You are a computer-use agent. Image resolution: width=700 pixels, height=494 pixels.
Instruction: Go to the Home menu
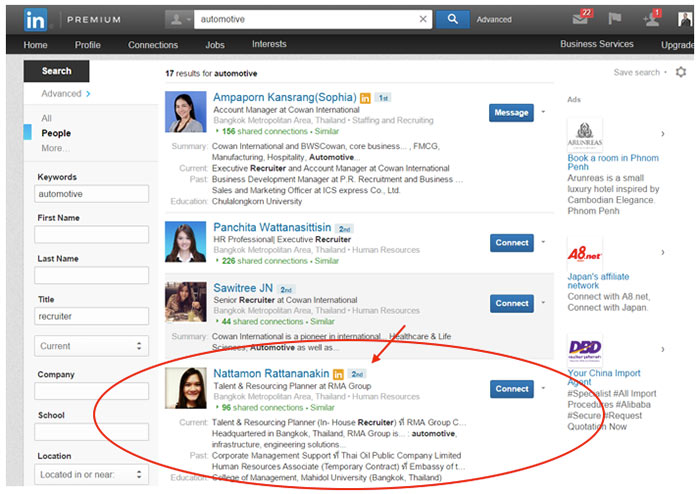point(35,45)
